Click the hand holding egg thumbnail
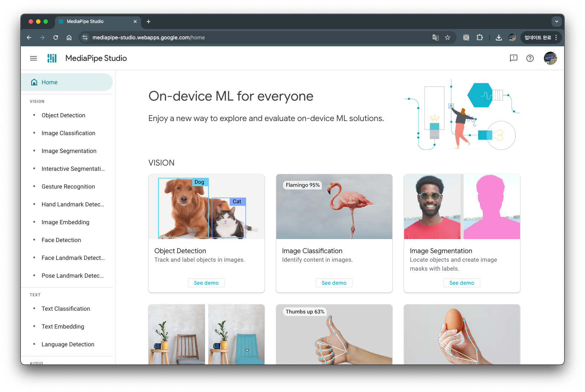The height and width of the screenshot is (392, 585). click(x=462, y=334)
